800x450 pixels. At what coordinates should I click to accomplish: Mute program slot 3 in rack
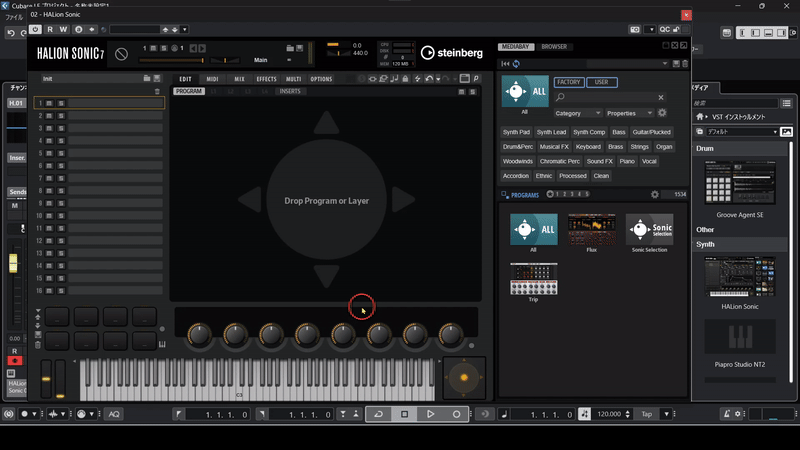click(49, 128)
